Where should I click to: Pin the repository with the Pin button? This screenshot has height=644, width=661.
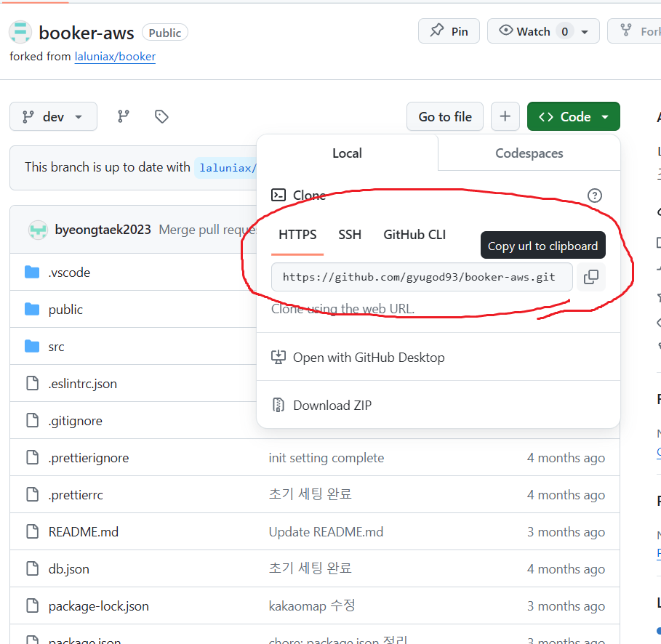pos(449,31)
